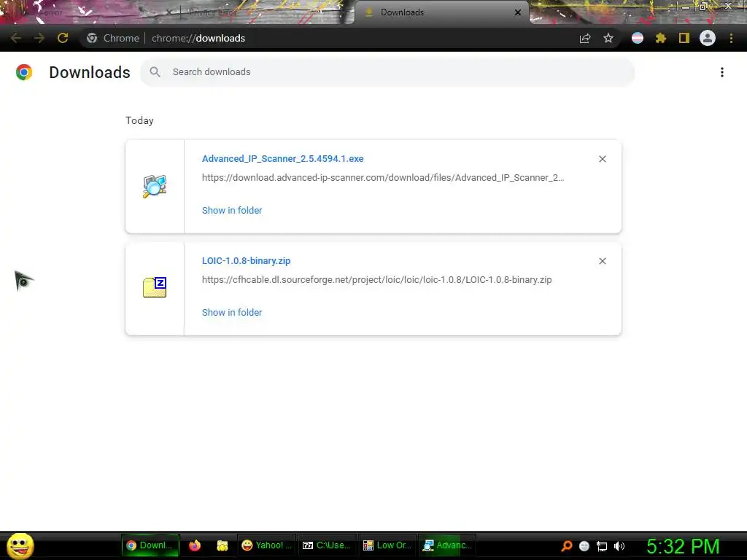Click the LOIC zip archive file icon
This screenshot has height=560, width=747.
pyautogui.click(x=155, y=287)
